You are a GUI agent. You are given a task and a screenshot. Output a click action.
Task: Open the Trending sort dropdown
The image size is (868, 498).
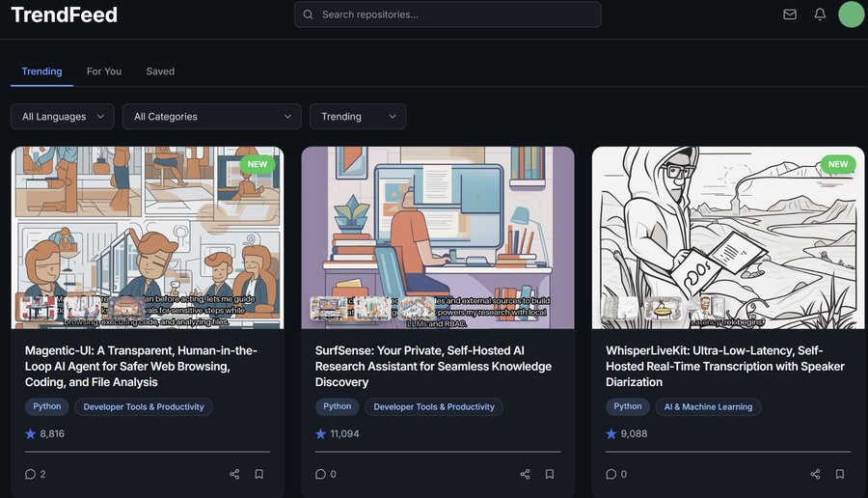point(358,117)
